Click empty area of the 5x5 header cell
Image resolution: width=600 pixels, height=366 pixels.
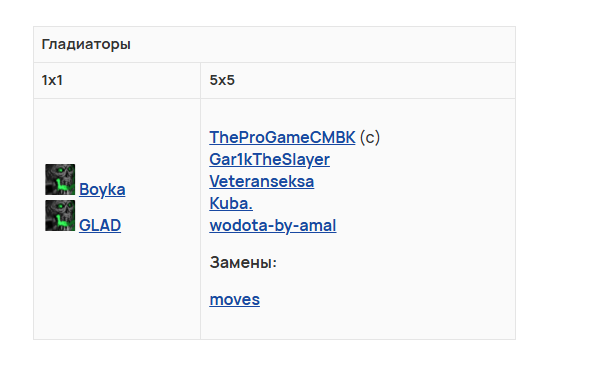pyautogui.click(x=373, y=80)
